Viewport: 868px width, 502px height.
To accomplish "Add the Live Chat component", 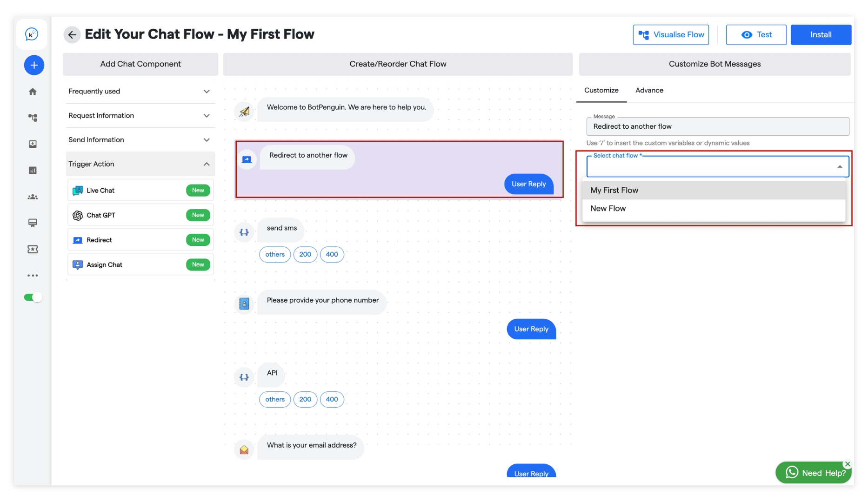I will 140,190.
